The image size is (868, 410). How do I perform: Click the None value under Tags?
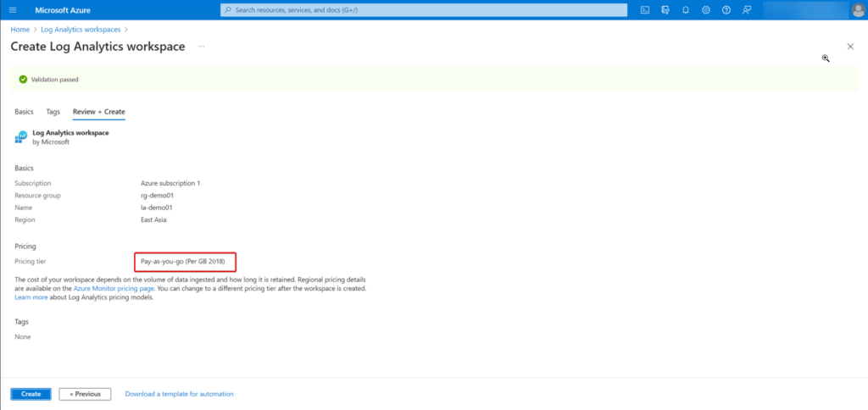[23, 336]
